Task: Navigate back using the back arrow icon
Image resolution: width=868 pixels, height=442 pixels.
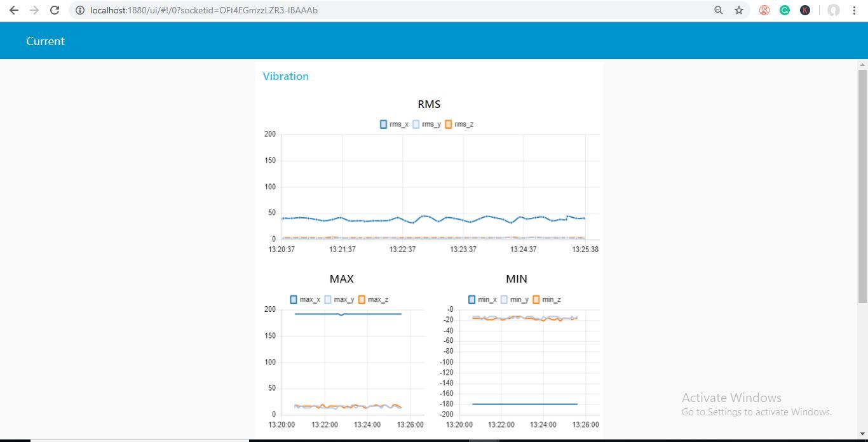Action: (x=14, y=10)
